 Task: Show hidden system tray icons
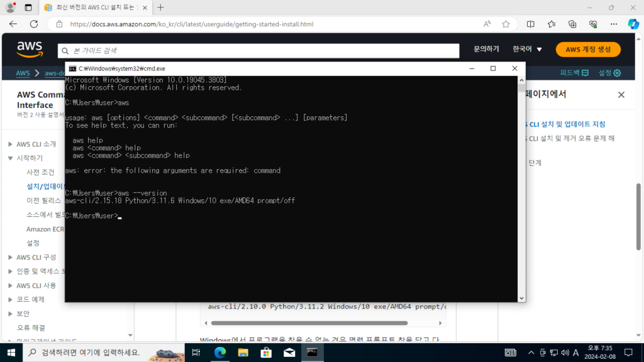click(x=531, y=353)
